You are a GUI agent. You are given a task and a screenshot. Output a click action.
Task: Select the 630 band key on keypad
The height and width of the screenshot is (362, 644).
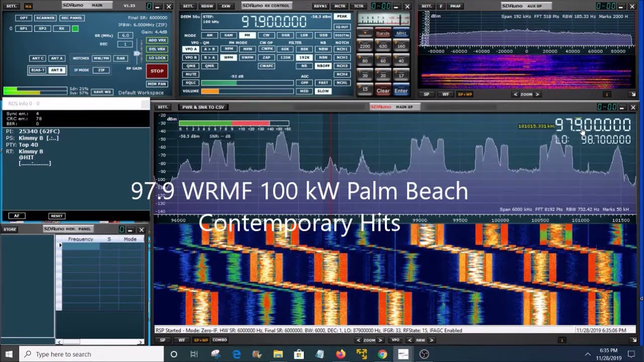point(383,46)
